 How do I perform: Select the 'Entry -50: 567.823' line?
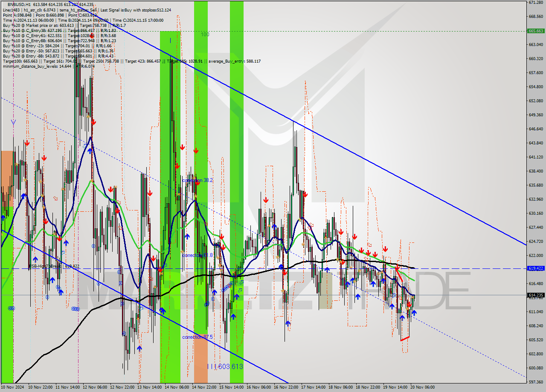(x=58, y=51)
